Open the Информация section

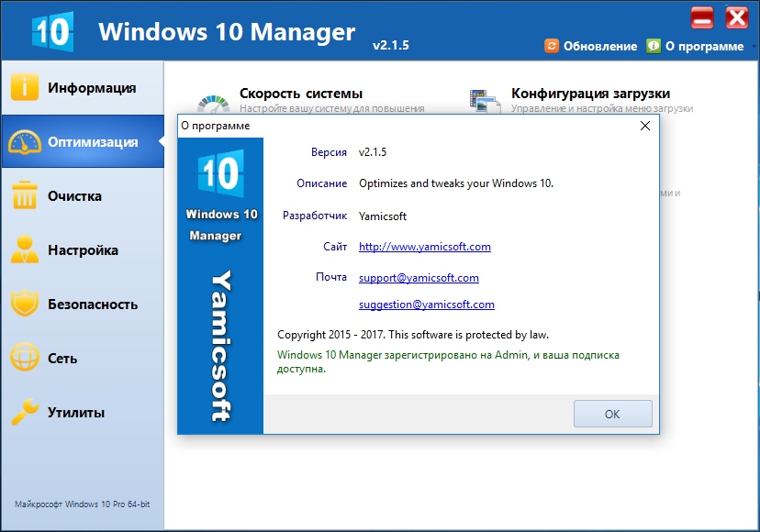point(83,88)
